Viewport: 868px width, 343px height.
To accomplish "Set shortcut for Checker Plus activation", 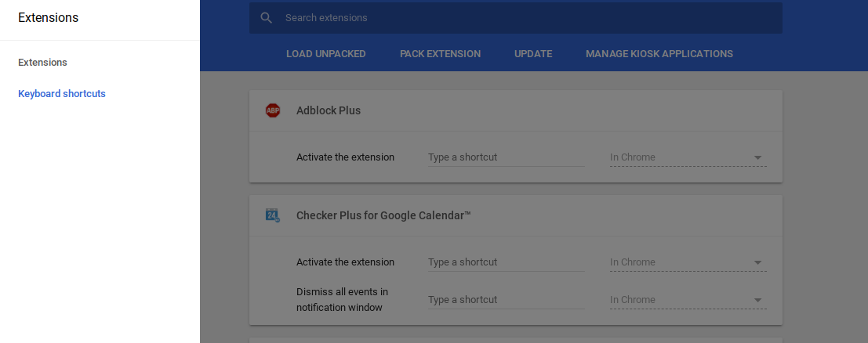I will click(506, 262).
